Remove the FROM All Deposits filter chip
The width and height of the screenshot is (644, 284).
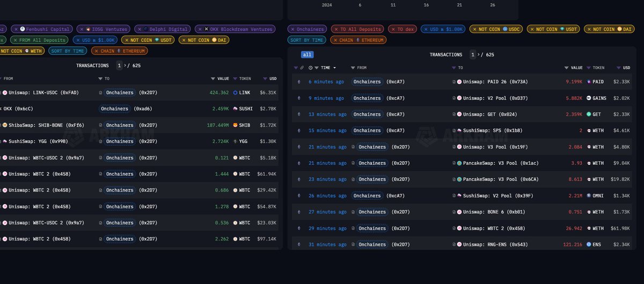click(14, 40)
